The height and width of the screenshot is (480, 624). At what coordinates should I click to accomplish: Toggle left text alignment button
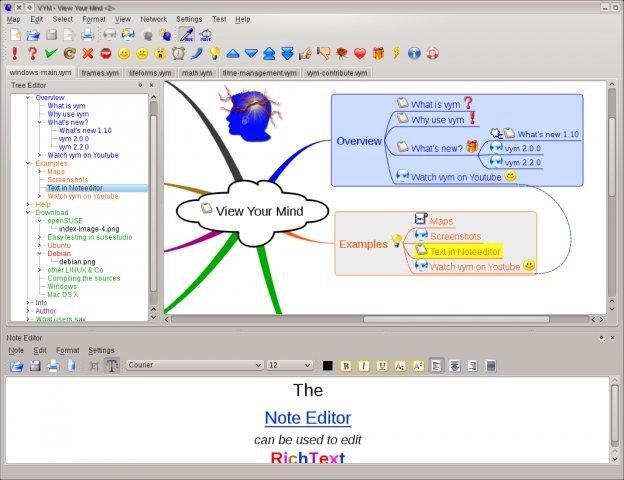pos(437,366)
